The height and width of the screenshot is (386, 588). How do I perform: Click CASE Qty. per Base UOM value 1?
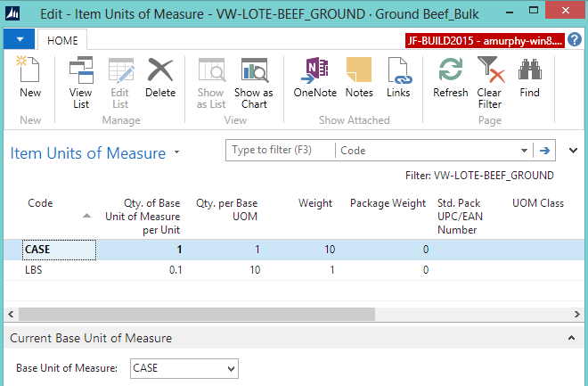click(257, 250)
